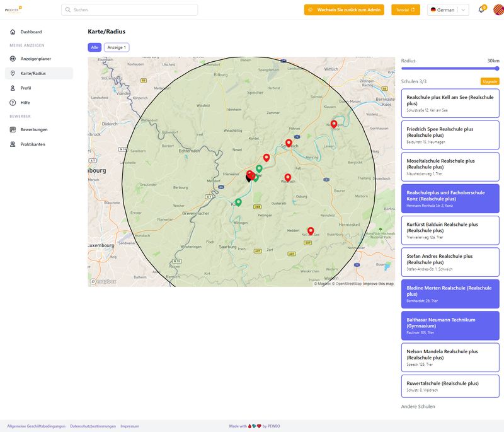The height and width of the screenshot is (432, 504).
Task: Toggle the Friedrich Spee Realschule plus card
Action: tap(450, 135)
